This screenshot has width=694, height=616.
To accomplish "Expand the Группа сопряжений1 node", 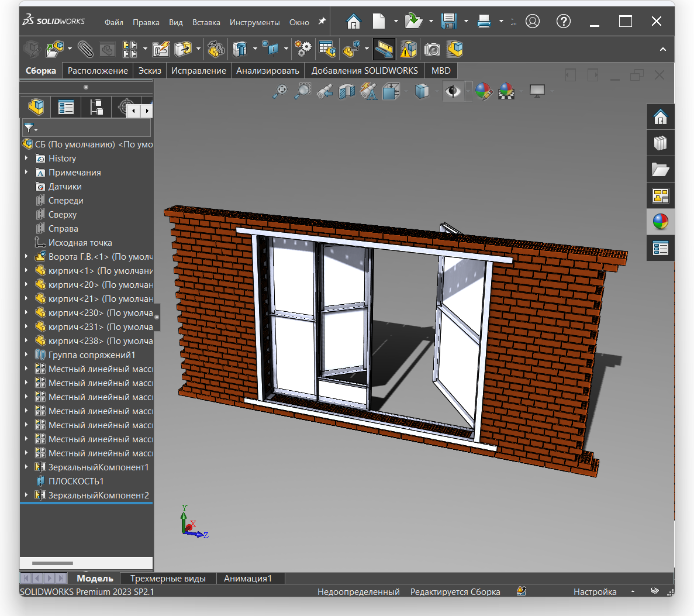I will pyautogui.click(x=26, y=355).
